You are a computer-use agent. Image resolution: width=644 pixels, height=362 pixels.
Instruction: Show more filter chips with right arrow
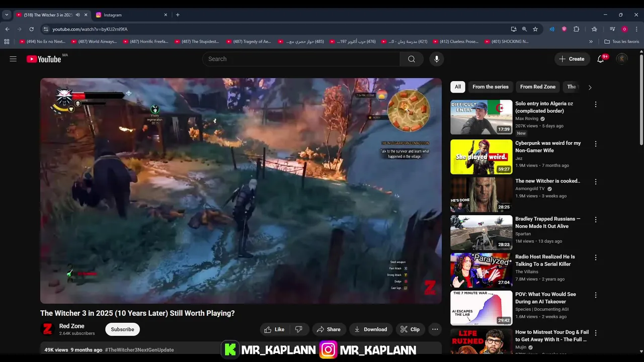(590, 87)
